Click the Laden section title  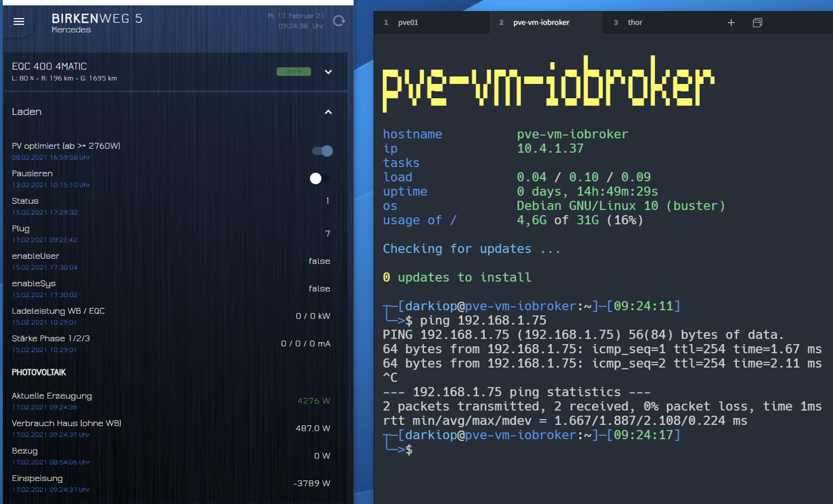[x=26, y=111]
